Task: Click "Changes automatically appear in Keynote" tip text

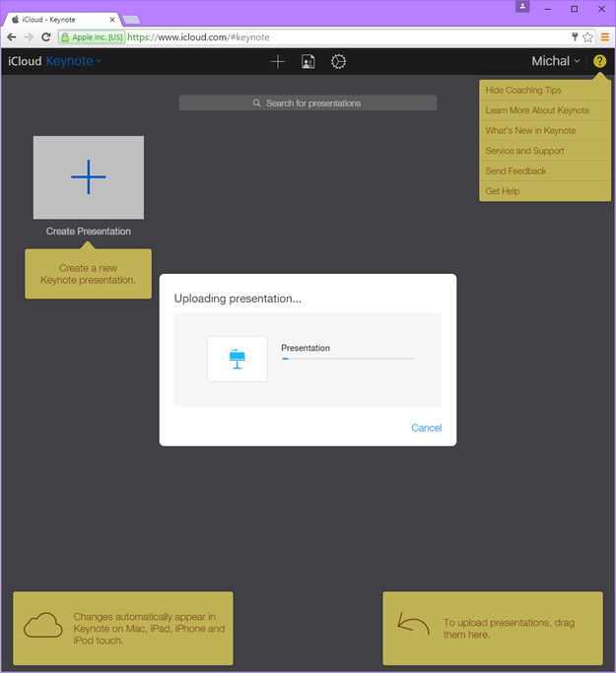Action: click(x=149, y=629)
